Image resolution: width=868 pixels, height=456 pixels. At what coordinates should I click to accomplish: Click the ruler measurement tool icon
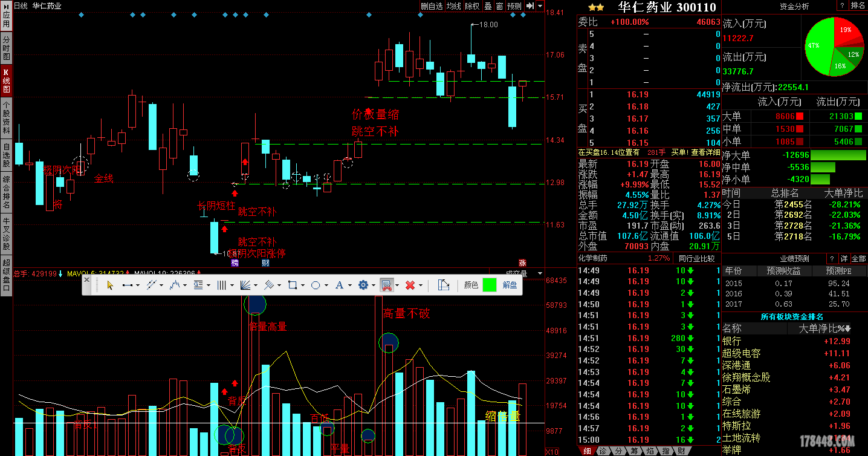click(444, 285)
